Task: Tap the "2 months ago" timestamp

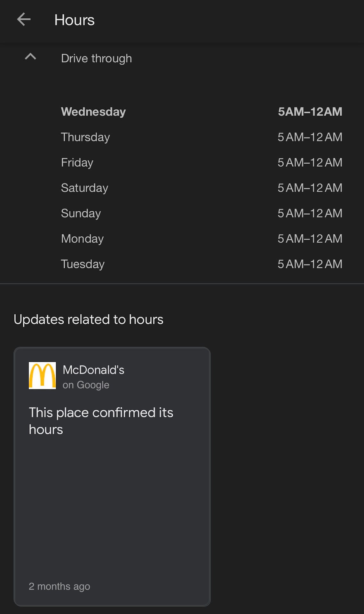Action: coord(59,586)
